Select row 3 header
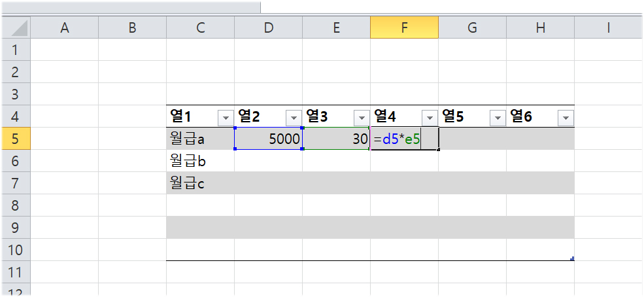This screenshot has width=644, height=297. coord(16,94)
